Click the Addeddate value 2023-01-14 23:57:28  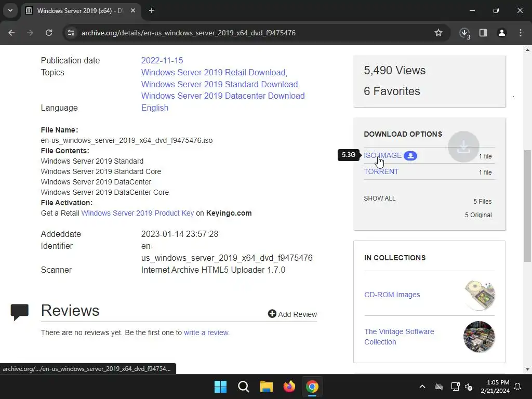coord(180,234)
